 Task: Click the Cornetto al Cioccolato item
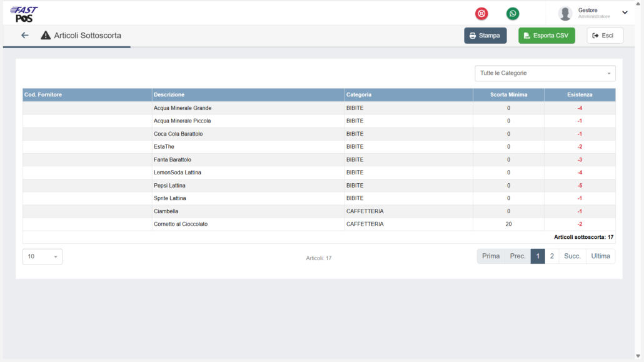click(181, 224)
